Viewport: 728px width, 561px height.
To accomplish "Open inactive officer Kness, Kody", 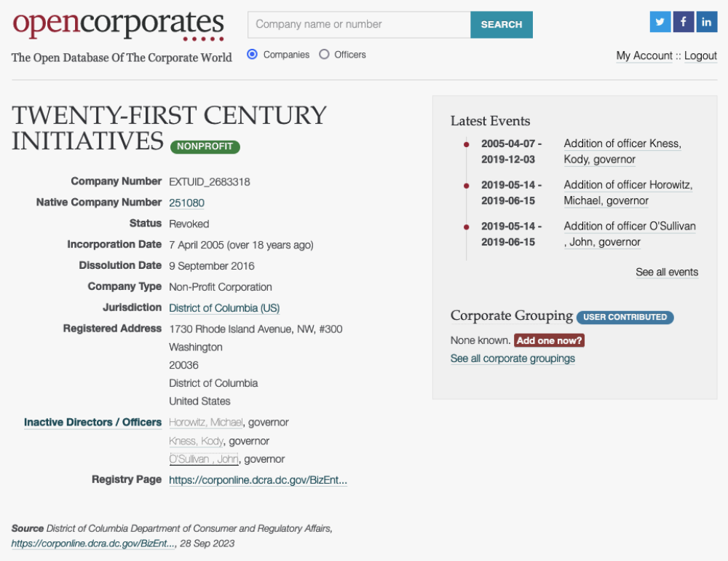I will [196, 441].
